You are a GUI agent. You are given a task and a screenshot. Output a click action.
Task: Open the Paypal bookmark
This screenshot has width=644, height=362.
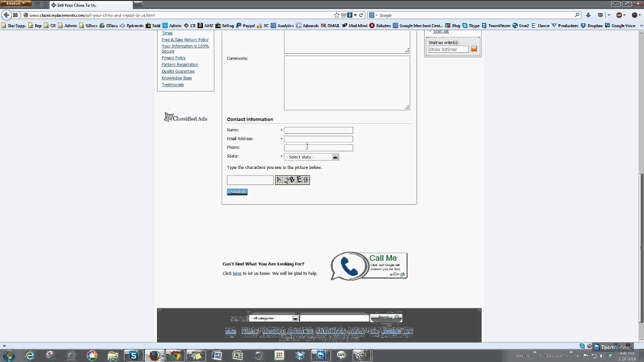coord(246,26)
